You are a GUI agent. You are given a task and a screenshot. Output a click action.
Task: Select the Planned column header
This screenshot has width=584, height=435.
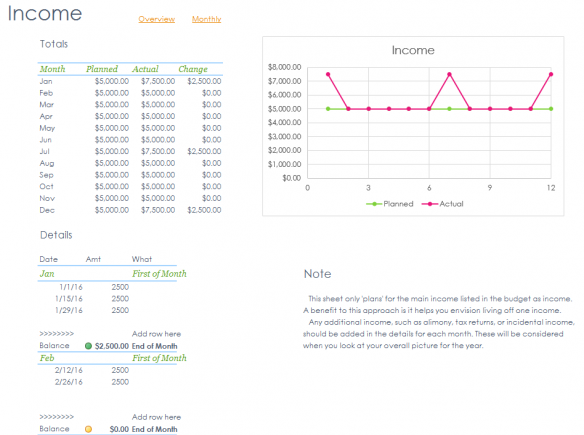point(102,69)
